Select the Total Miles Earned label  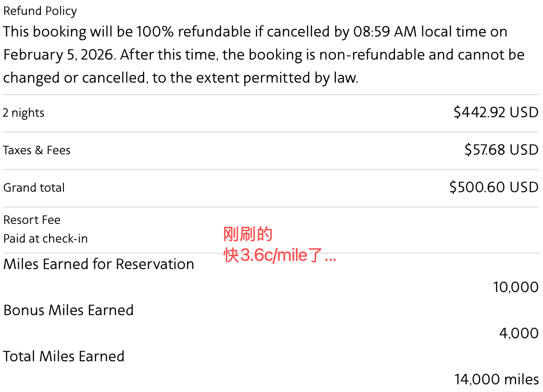pos(64,356)
